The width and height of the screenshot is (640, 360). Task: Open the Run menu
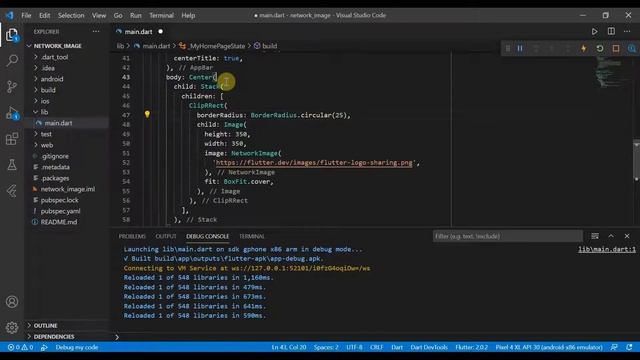click(x=136, y=15)
